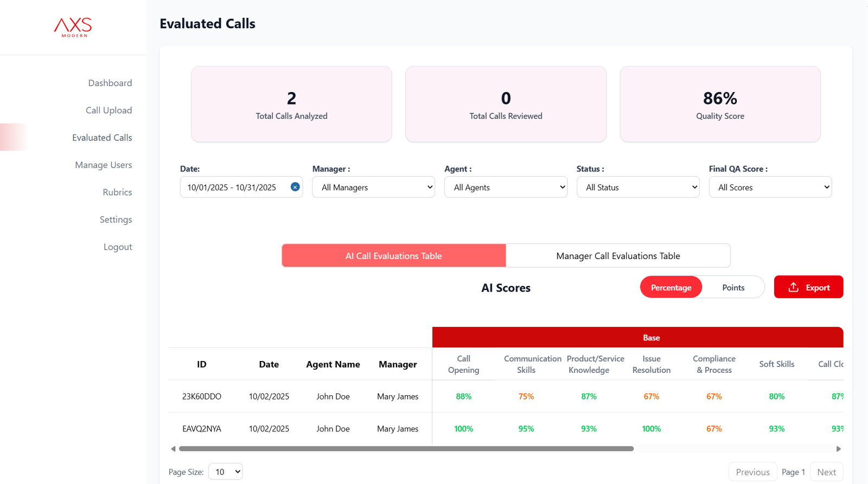Go to Dashboard in the sidebar
This screenshot has width=868, height=484.
[110, 83]
